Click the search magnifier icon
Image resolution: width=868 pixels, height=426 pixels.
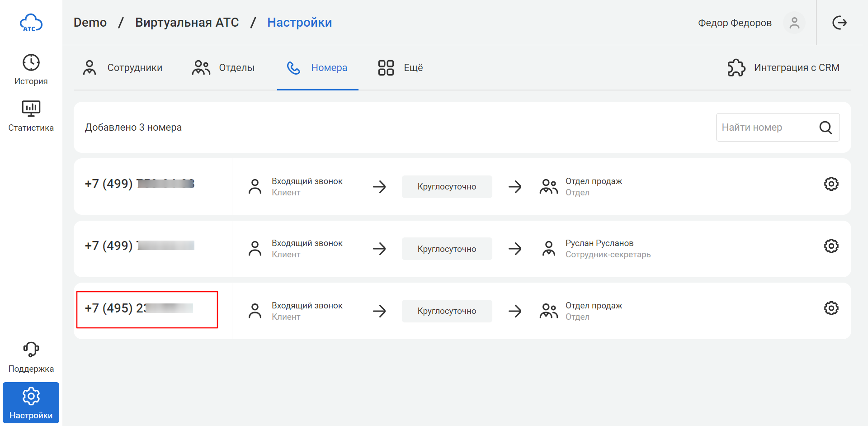pyautogui.click(x=826, y=128)
